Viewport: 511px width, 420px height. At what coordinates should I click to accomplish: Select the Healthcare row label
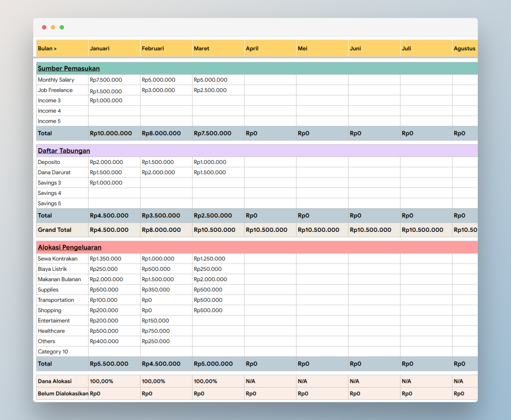click(x=51, y=331)
